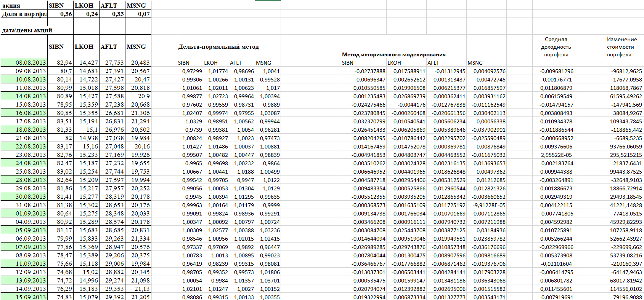The image size is (644, 300).
Task: Click MSNG price cell 20,483
Action: coord(138,62)
